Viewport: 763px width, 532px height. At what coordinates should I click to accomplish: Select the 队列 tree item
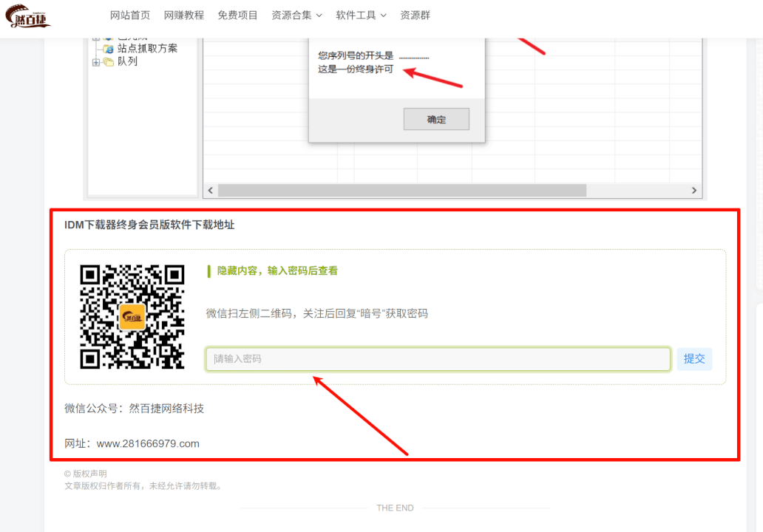point(126,61)
